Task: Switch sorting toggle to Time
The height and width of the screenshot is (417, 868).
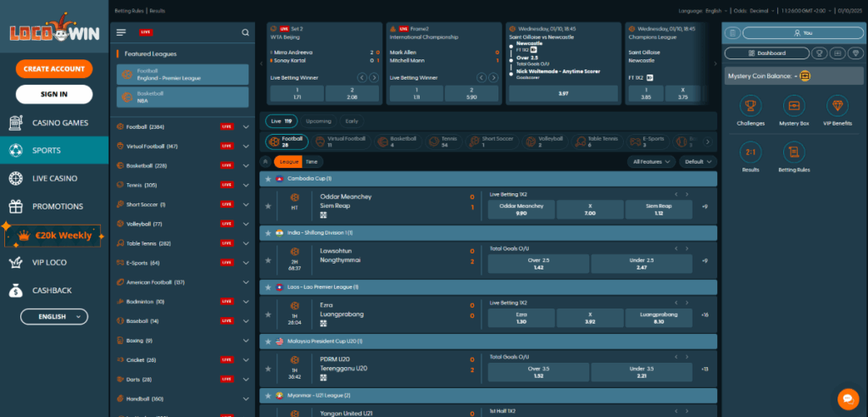Action: [x=311, y=161]
